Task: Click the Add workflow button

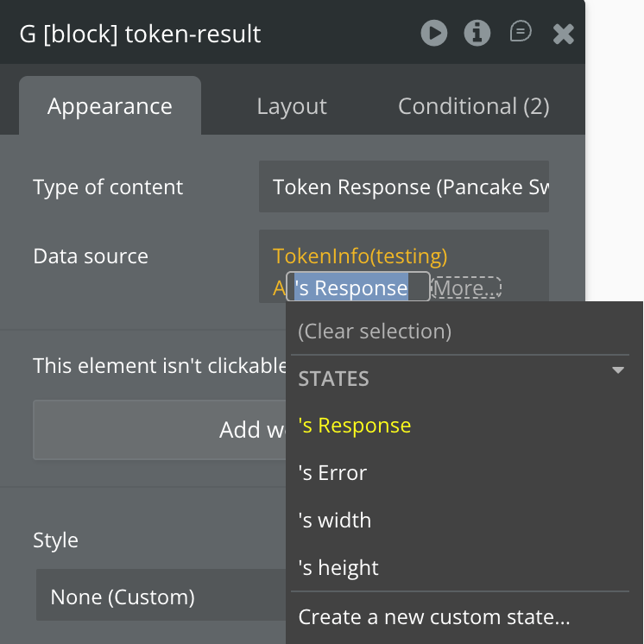Action: click(160, 429)
